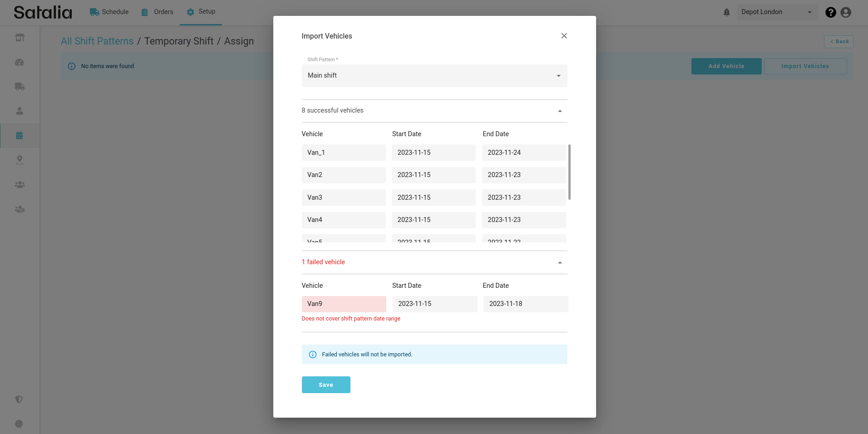Click the shield icon in the sidebar
The width and height of the screenshot is (868, 434).
click(19, 399)
